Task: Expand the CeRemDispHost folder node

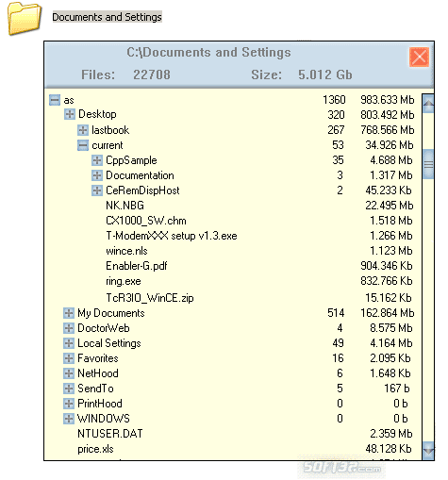Action: click(x=97, y=190)
